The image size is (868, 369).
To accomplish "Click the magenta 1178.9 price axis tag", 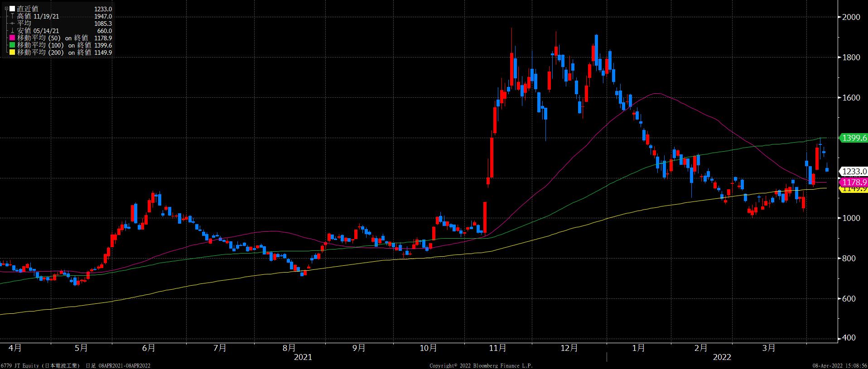I will point(854,182).
